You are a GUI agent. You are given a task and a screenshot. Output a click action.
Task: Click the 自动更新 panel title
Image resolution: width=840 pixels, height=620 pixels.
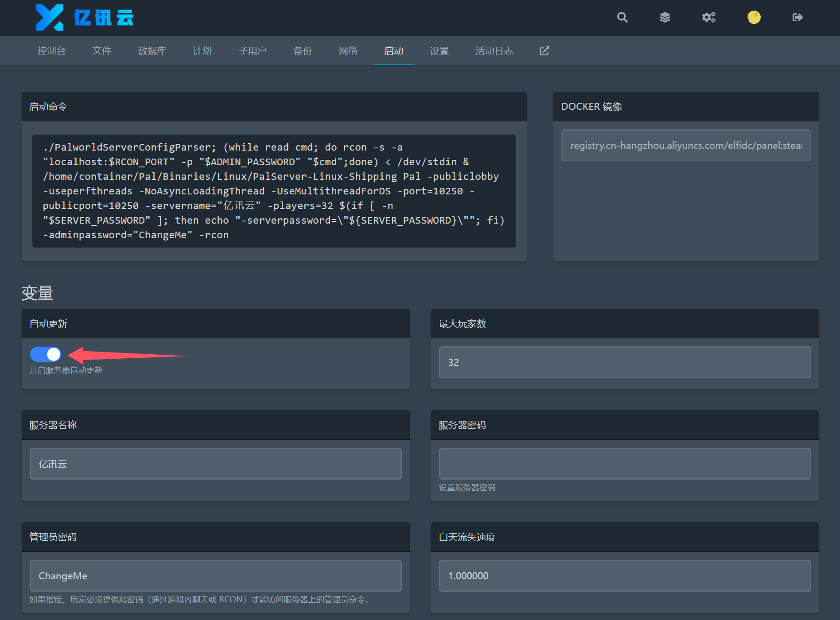(48, 324)
